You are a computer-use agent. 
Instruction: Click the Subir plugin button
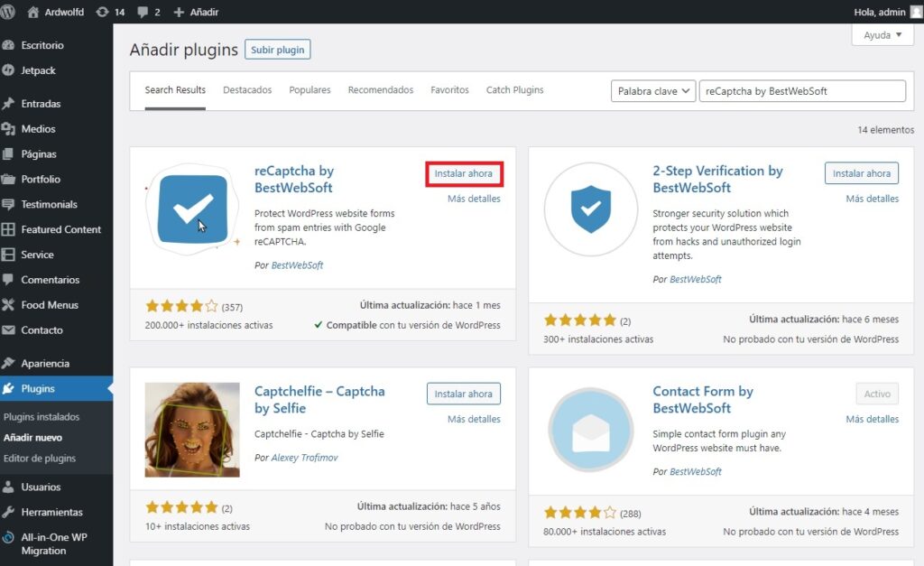point(278,50)
